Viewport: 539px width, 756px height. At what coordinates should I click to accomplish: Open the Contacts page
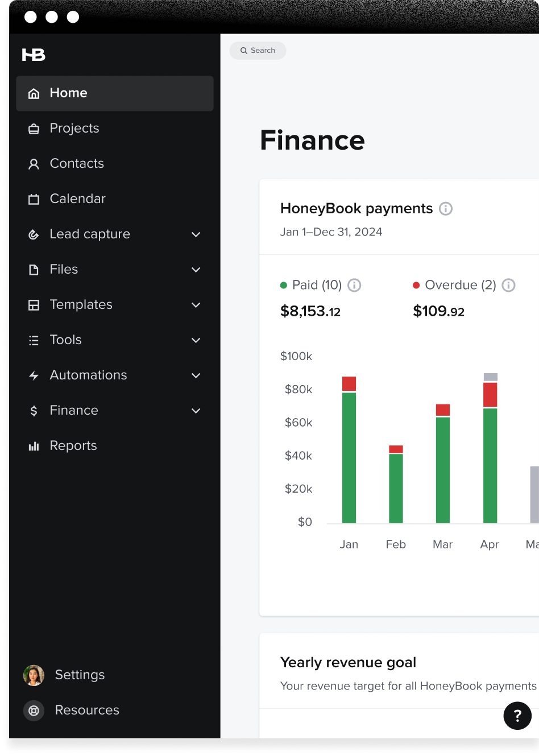click(77, 164)
